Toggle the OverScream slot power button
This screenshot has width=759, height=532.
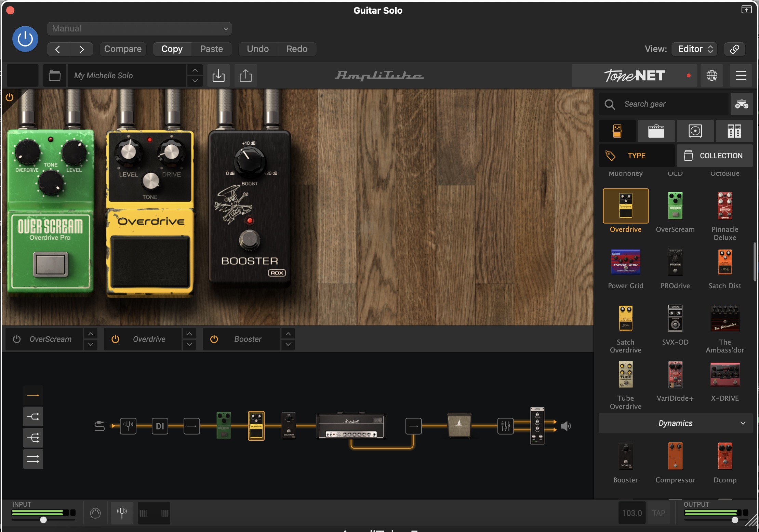point(17,339)
